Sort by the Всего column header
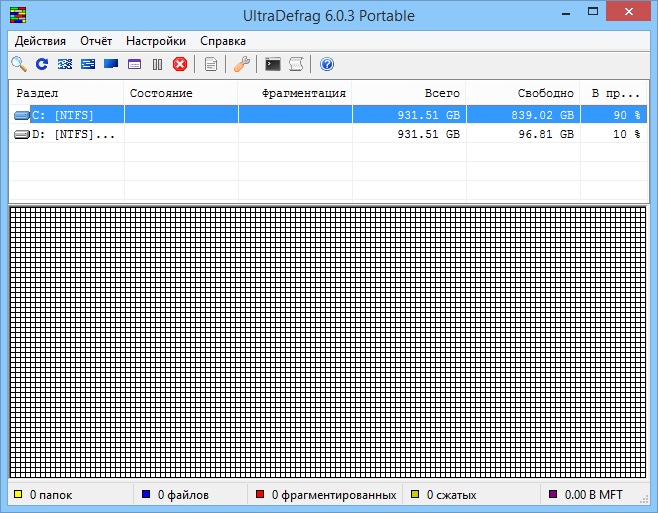This screenshot has width=658, height=513. 410,93
